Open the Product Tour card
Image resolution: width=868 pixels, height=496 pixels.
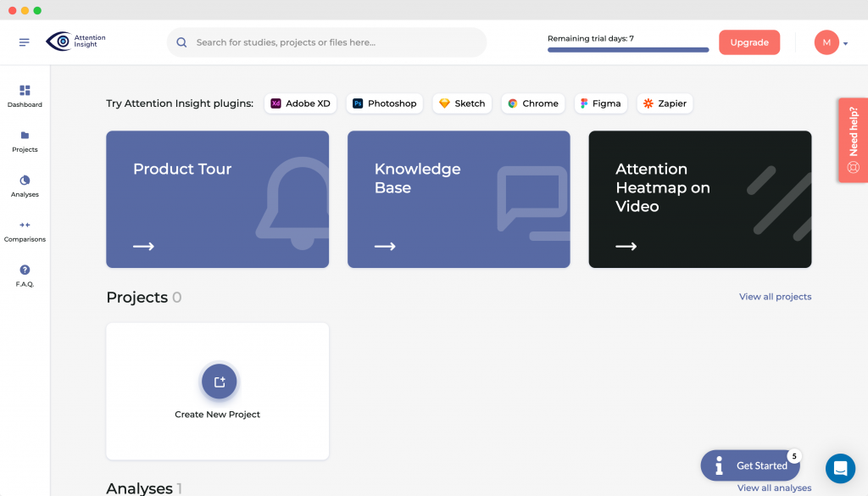click(218, 199)
